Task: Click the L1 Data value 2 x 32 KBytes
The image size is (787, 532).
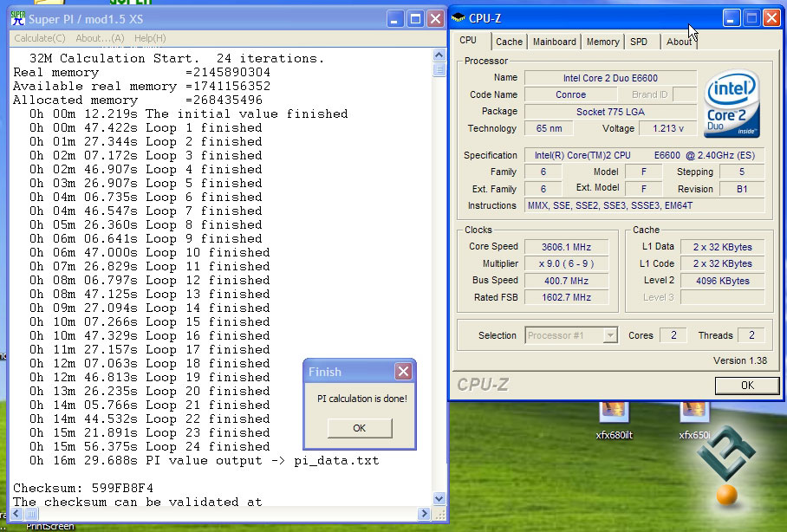Action: (722, 247)
